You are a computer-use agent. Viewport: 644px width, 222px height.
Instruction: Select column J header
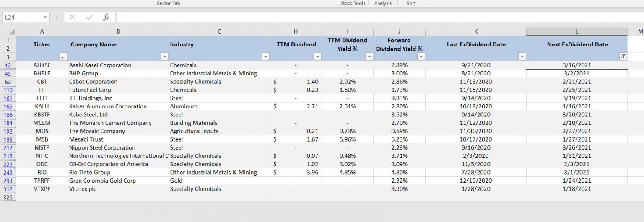(399, 31)
